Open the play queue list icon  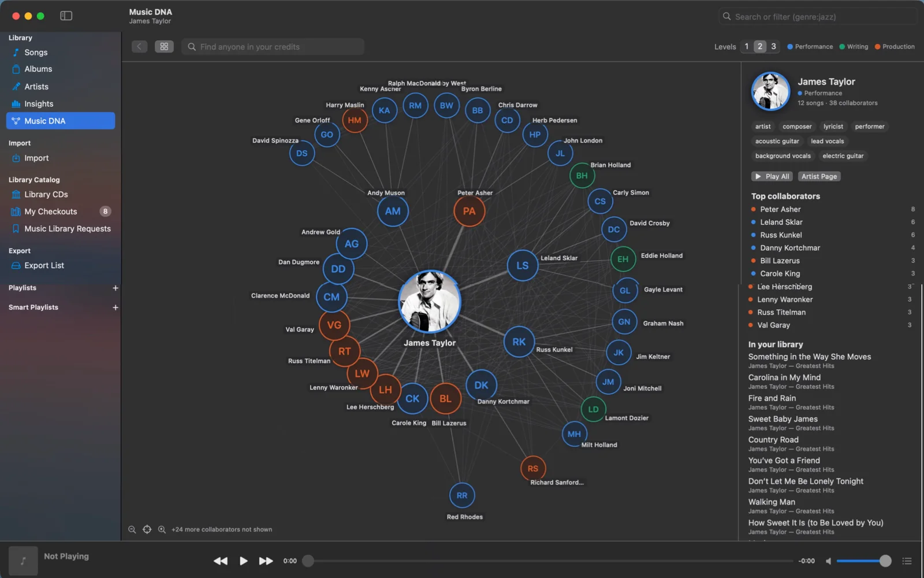tap(907, 561)
